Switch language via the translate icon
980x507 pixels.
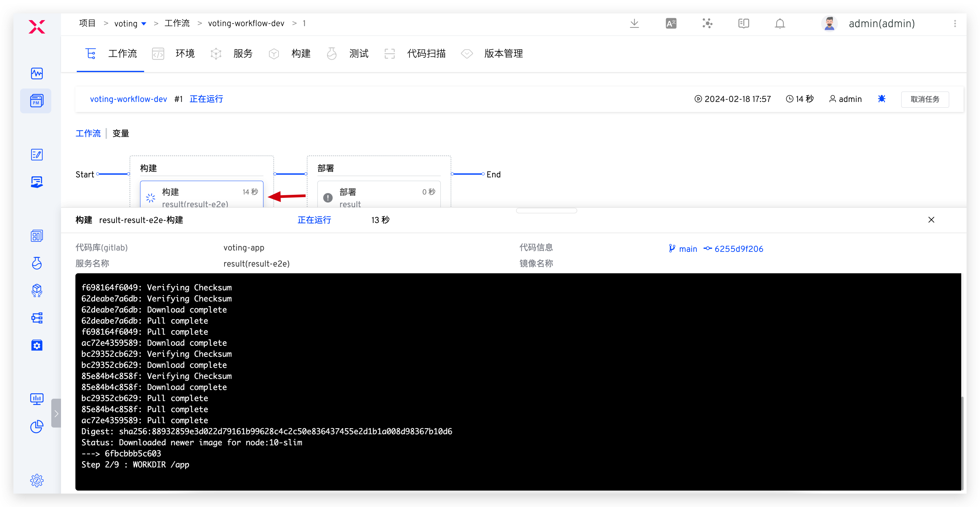click(x=671, y=23)
